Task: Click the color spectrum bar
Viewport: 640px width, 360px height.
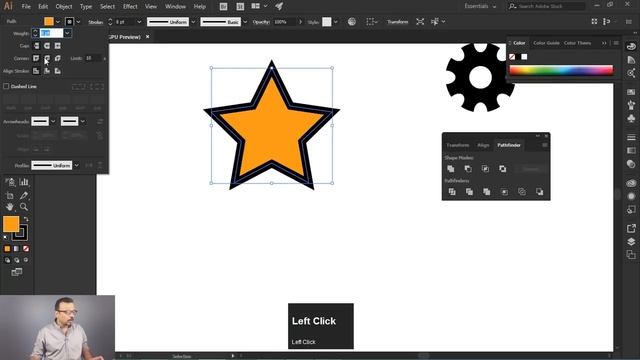Action: 561,70
